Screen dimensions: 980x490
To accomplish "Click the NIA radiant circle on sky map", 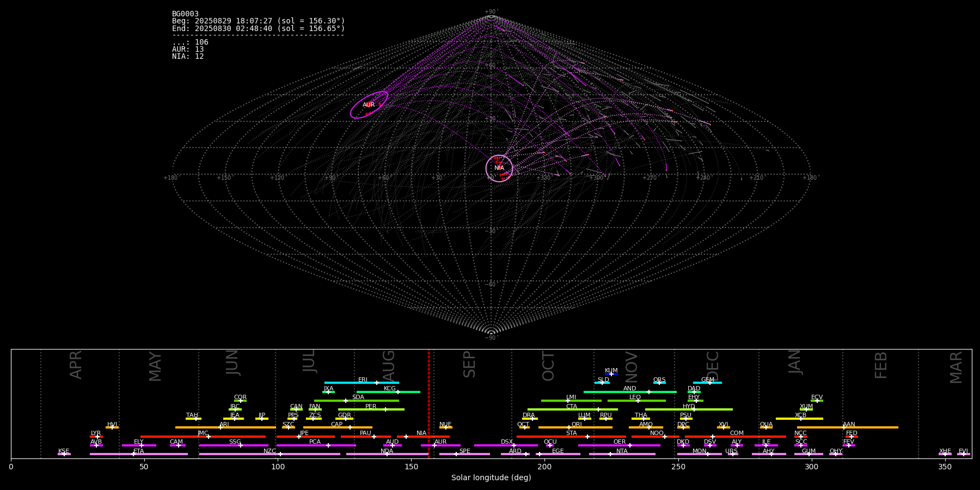I will [x=499, y=168].
